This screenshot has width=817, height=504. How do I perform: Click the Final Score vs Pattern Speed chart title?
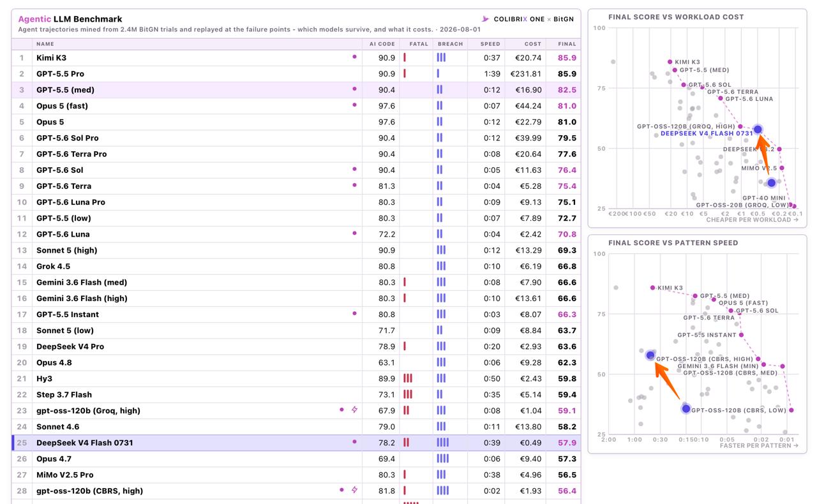click(x=673, y=242)
